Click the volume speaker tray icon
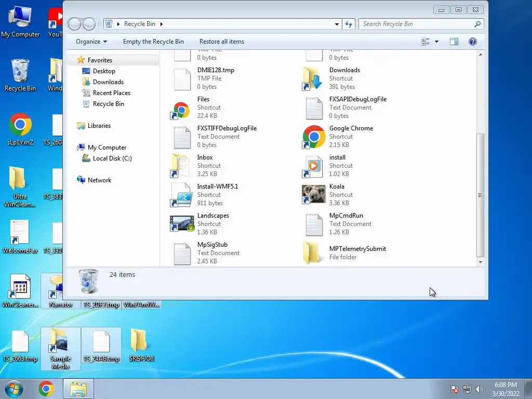 tap(479, 389)
